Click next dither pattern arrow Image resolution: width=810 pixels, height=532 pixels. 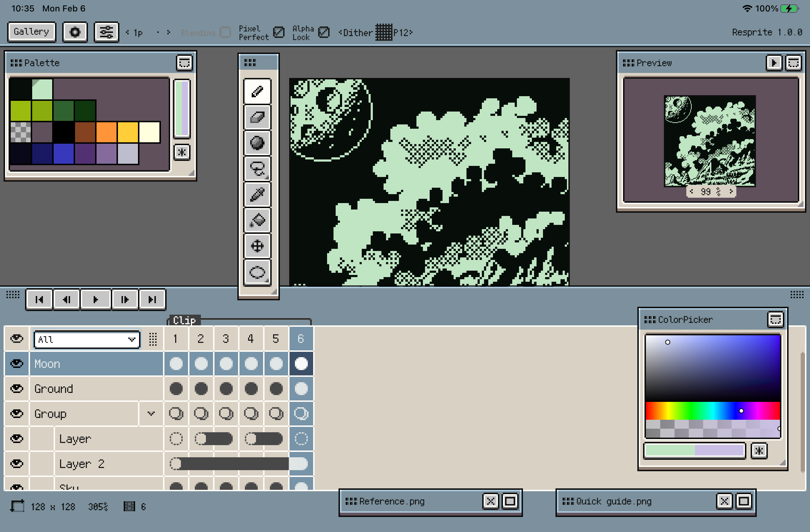tap(411, 33)
